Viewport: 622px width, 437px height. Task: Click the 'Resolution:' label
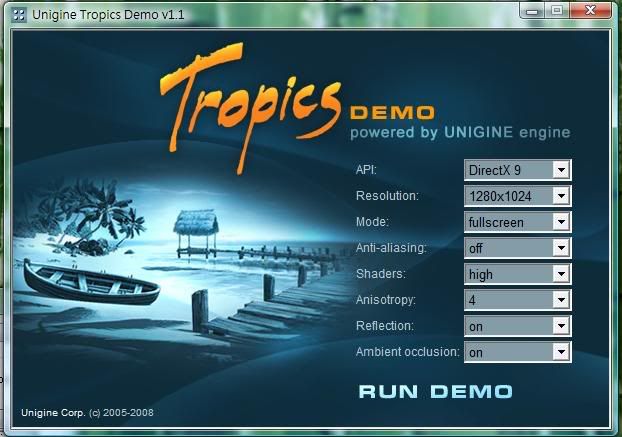tap(387, 196)
